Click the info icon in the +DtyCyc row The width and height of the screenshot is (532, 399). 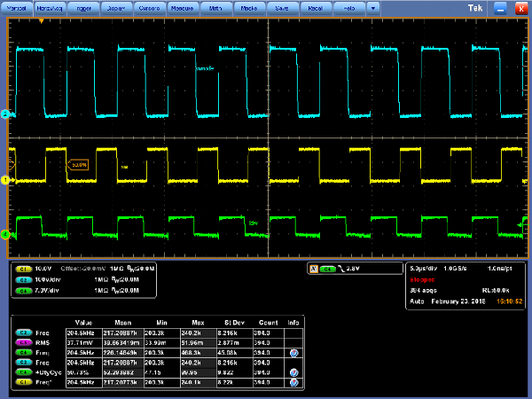click(293, 374)
